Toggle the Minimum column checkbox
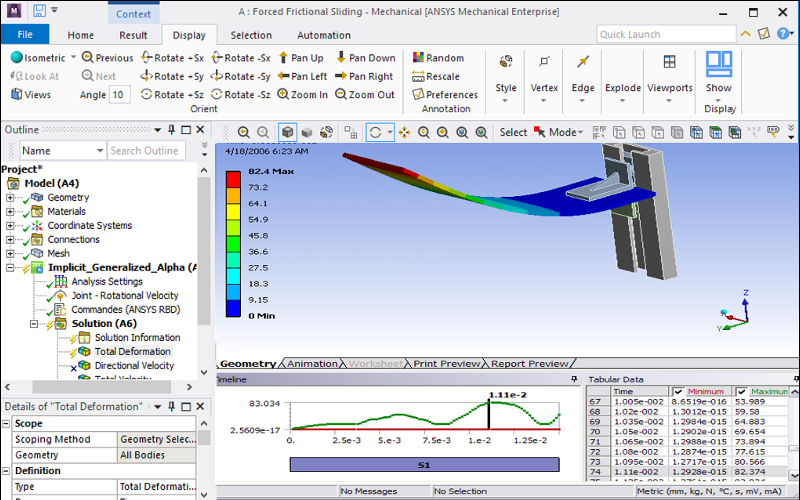The width and height of the screenshot is (800, 500). point(678,392)
